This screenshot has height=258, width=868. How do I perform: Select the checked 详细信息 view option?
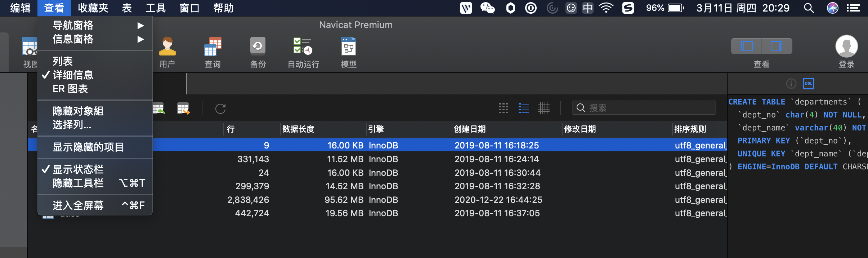pyautogui.click(x=73, y=75)
